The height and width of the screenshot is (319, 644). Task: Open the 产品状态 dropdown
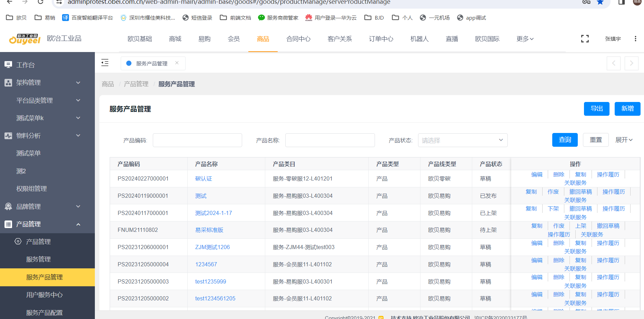pos(463,140)
